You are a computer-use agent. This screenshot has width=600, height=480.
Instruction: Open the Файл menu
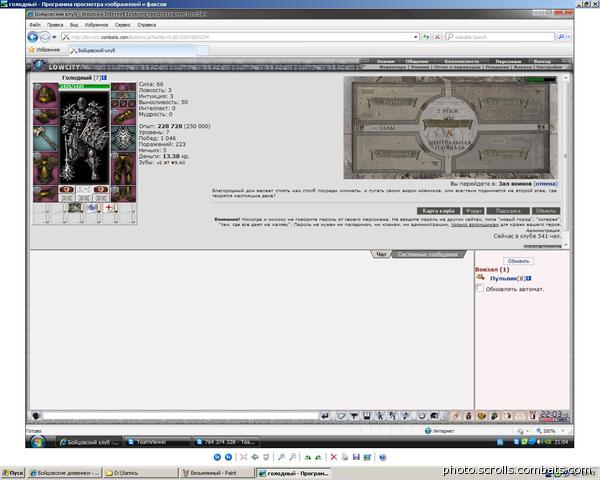pyautogui.click(x=35, y=25)
